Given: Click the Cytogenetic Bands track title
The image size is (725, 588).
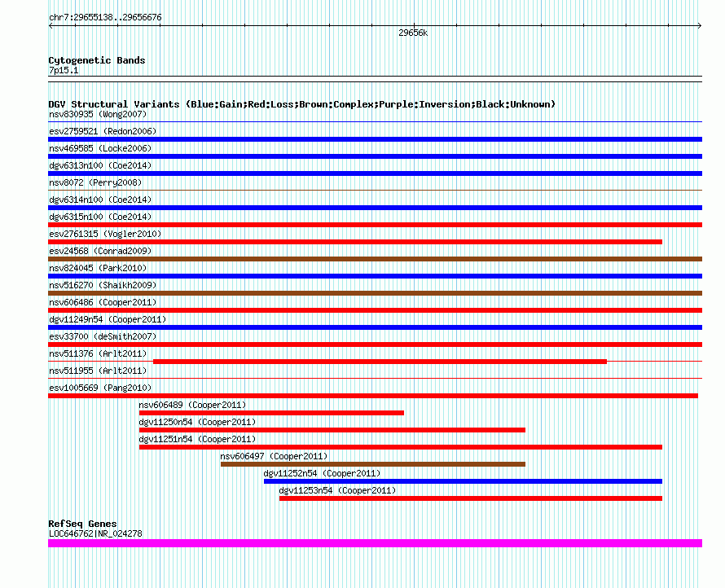Looking at the screenshot, I should (97, 60).
